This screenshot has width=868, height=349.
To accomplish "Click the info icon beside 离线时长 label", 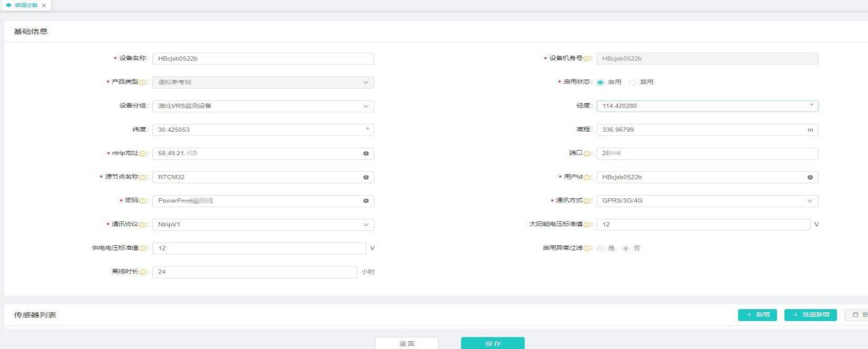I will pyautogui.click(x=141, y=271).
